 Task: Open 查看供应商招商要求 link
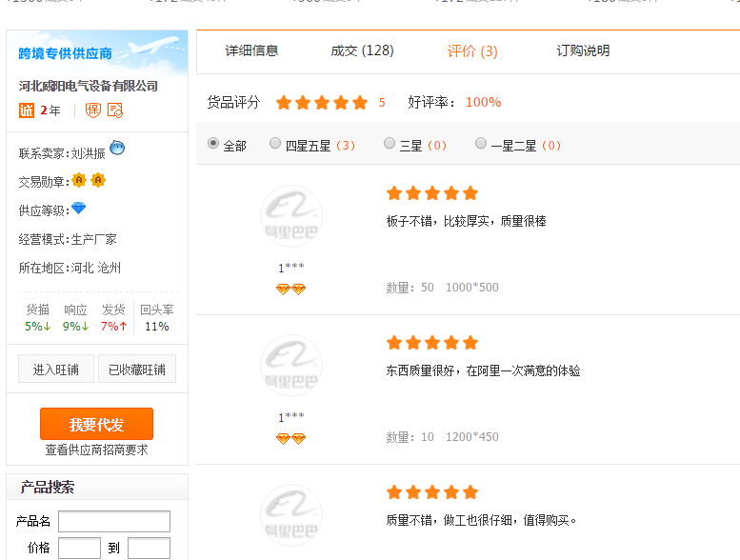tap(97, 450)
